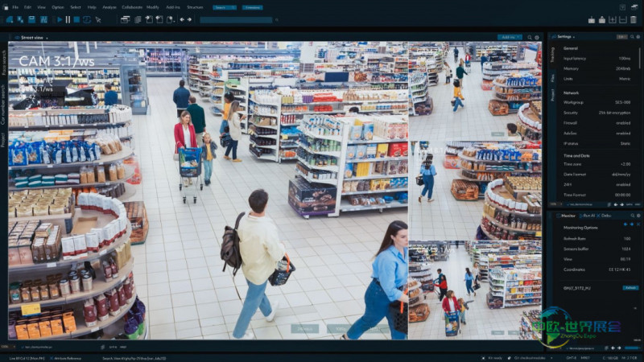
Task: Pause playback using the toolbar pause icon
Action: [x=67, y=19]
